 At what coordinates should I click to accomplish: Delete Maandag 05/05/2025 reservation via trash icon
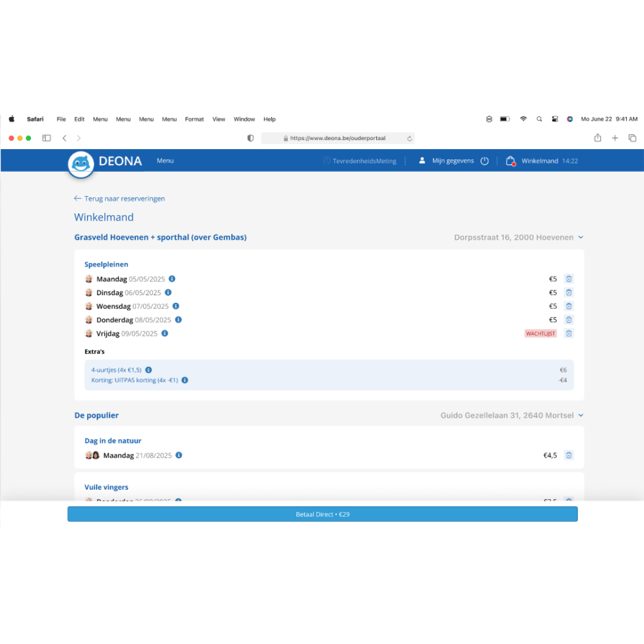click(x=569, y=278)
